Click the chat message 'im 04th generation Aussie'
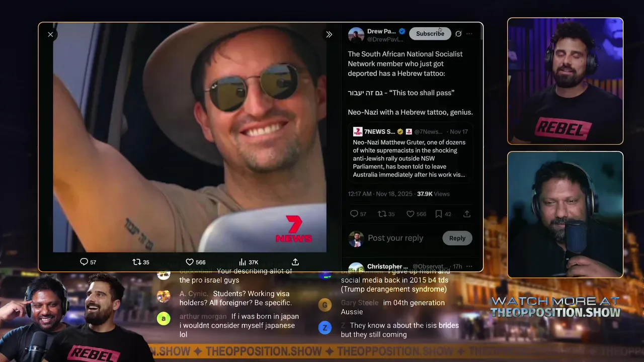Image resolution: width=644 pixels, height=362 pixels. pos(393,307)
